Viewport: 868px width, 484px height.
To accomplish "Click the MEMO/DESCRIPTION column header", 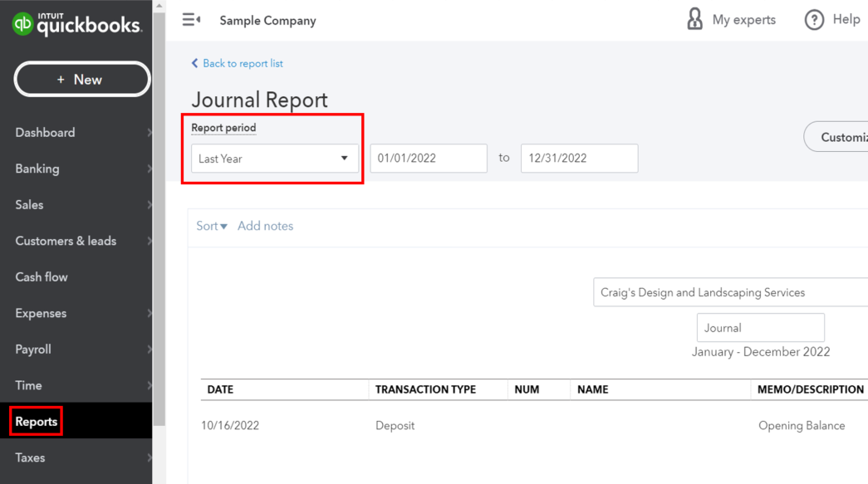I will (x=811, y=389).
